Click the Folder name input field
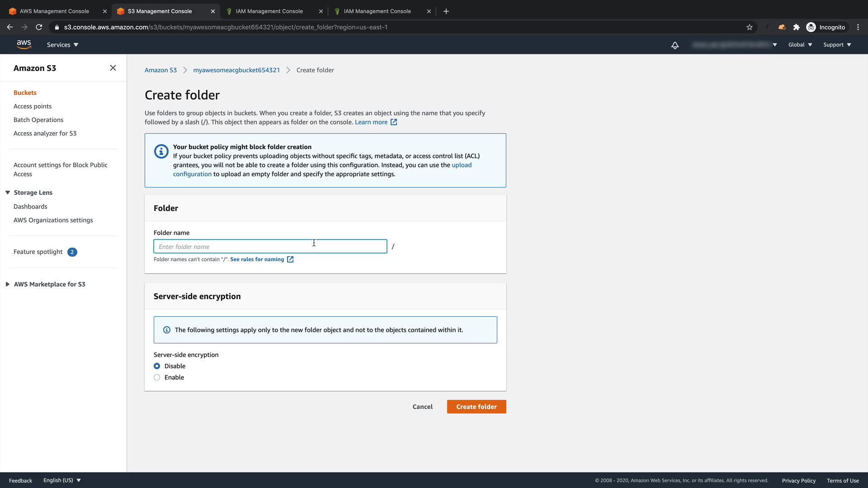The image size is (868, 488). pyautogui.click(x=270, y=247)
